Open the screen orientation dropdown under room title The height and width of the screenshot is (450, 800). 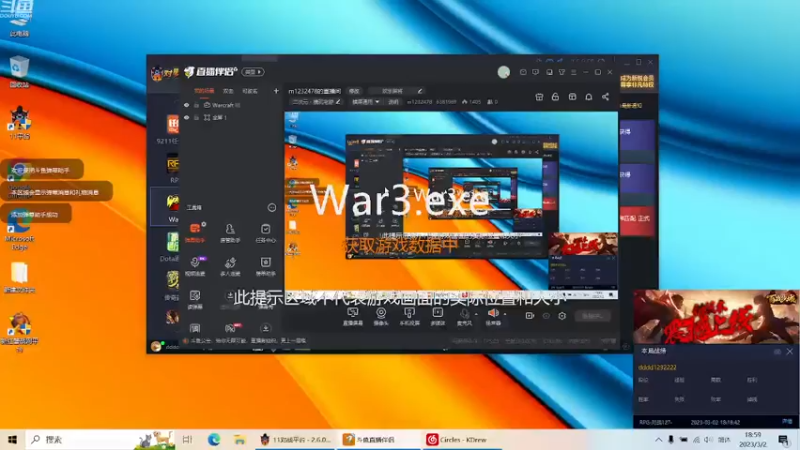[365, 102]
